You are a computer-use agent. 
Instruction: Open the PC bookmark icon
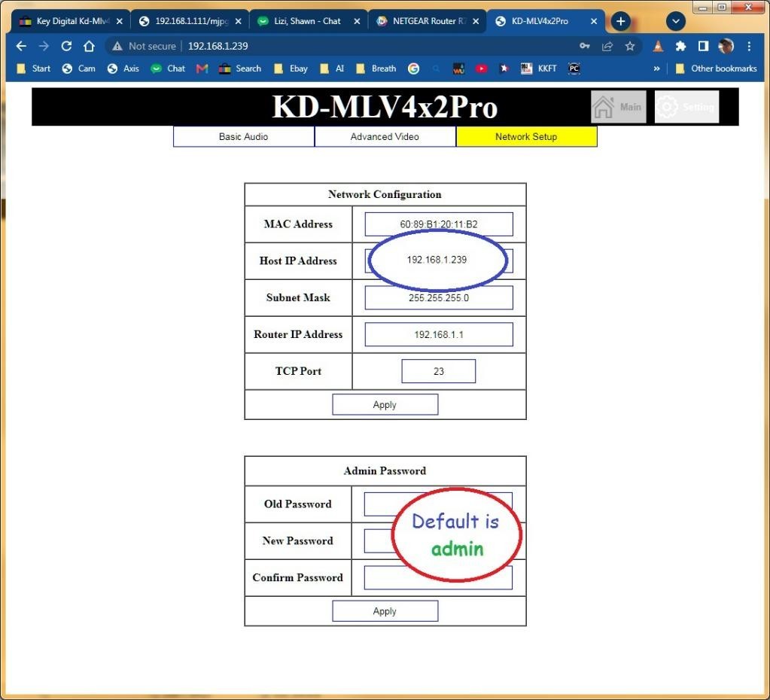tap(574, 68)
